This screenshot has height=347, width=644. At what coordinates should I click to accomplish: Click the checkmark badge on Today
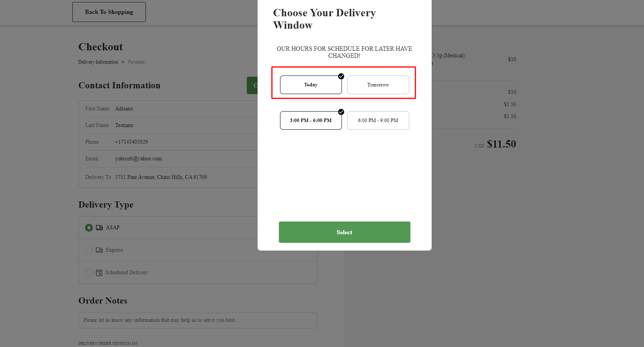tap(341, 76)
